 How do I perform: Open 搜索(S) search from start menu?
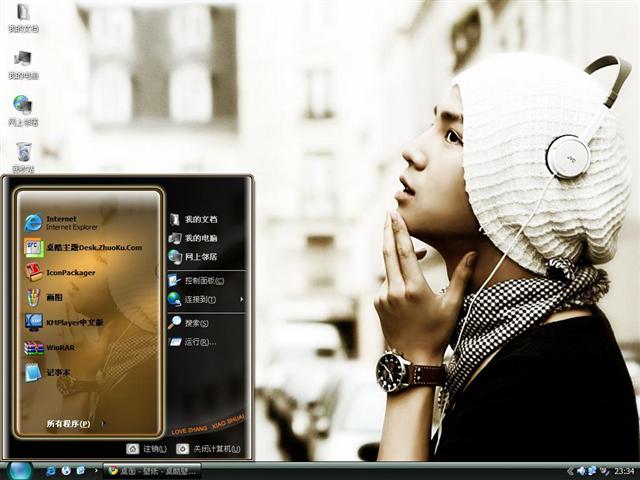pyautogui.click(x=189, y=323)
